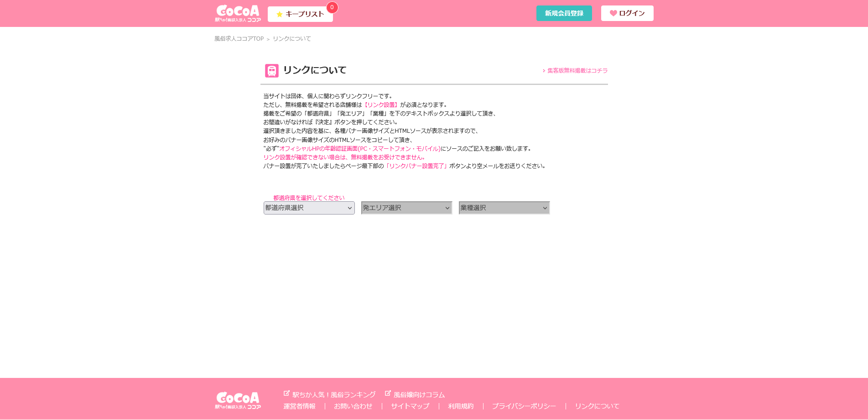Click the CoCoA logo in the footer

pyautogui.click(x=238, y=400)
